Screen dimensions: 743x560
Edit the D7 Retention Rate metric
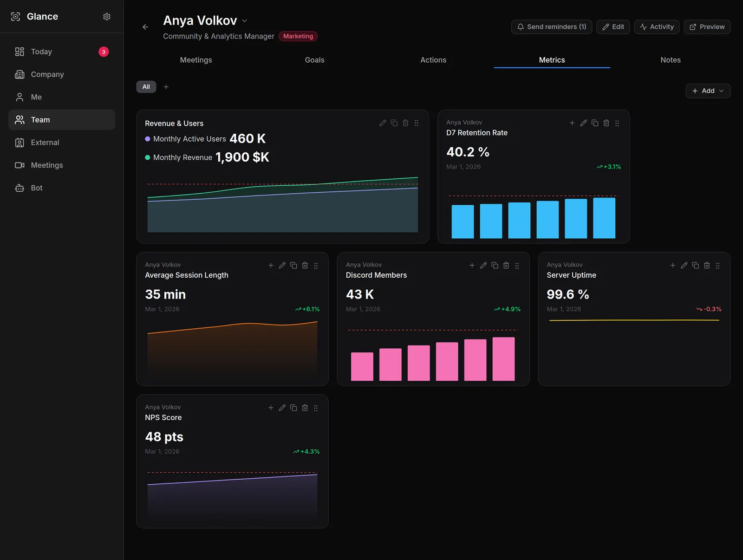tap(583, 123)
